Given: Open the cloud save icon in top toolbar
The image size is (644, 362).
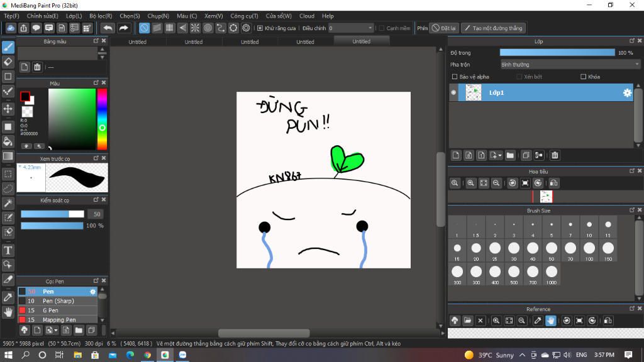Looking at the screenshot, I should (11, 28).
